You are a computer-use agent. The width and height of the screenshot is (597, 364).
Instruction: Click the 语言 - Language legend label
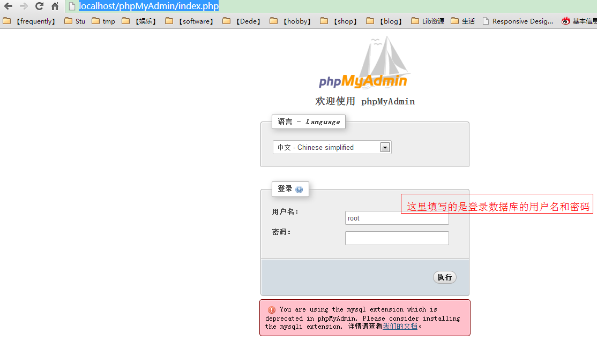[309, 122]
